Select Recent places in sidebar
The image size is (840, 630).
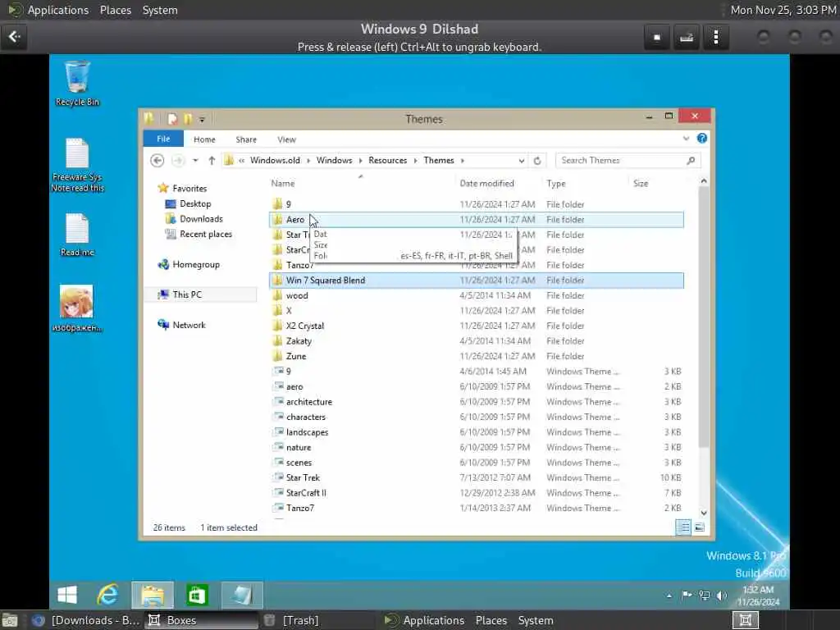click(206, 234)
